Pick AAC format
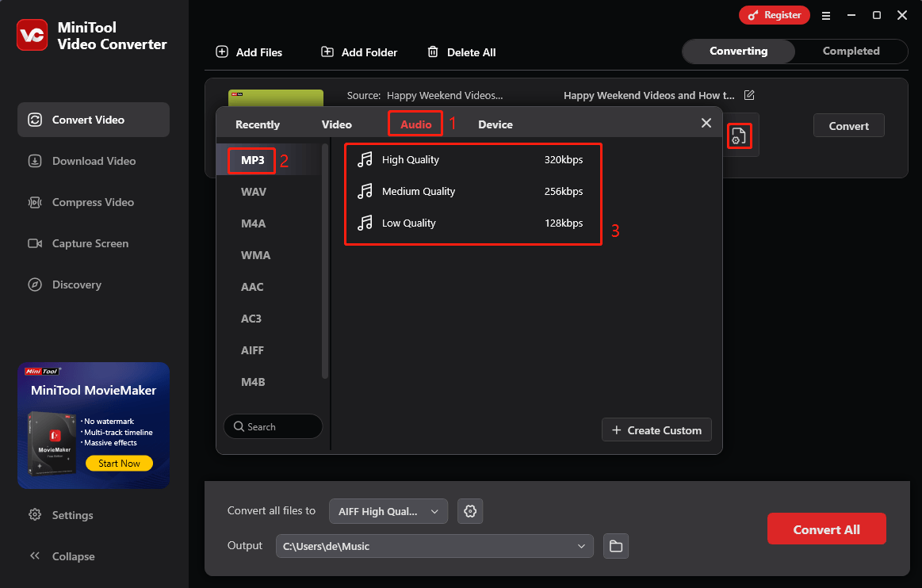The height and width of the screenshot is (588, 922). tap(252, 287)
